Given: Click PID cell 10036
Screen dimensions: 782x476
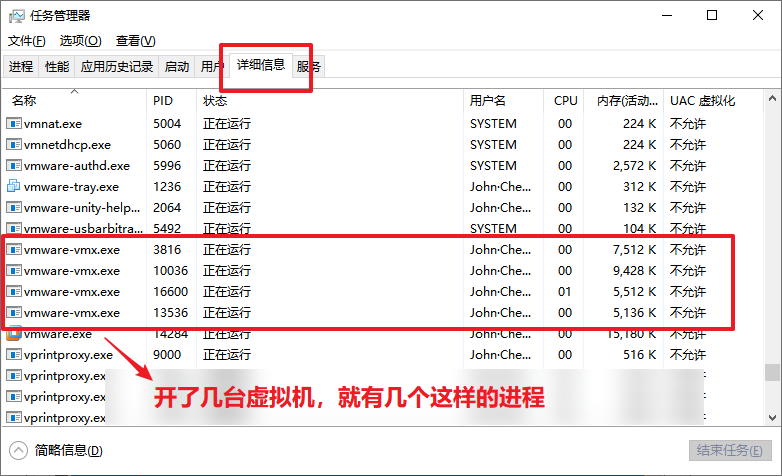Looking at the screenshot, I should tap(171, 270).
